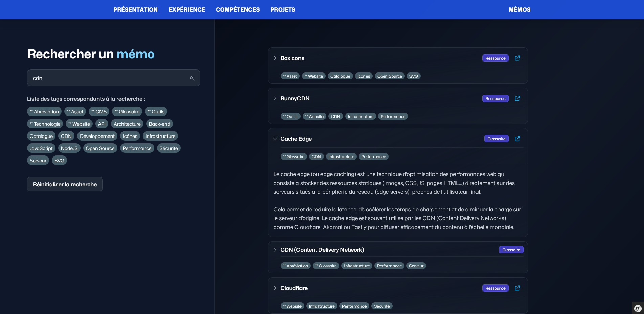Go to the Présentation menu item
The width and height of the screenshot is (644, 314).
(135, 9)
